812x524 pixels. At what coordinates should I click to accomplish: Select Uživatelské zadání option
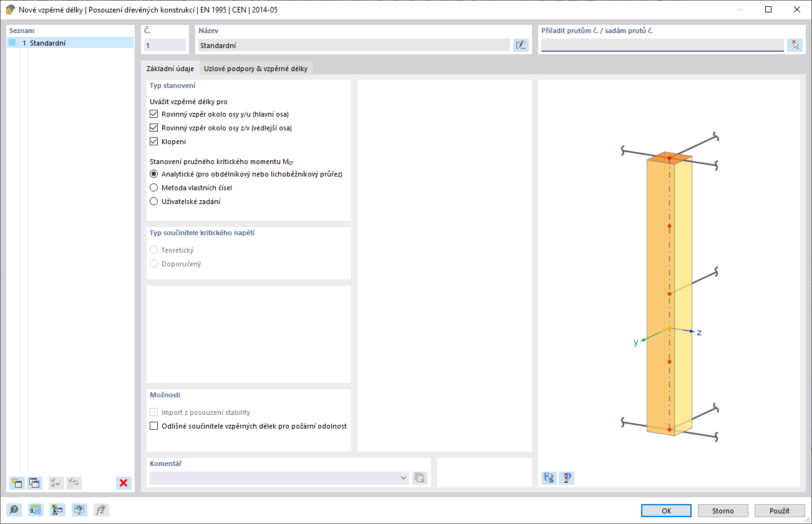[154, 201]
